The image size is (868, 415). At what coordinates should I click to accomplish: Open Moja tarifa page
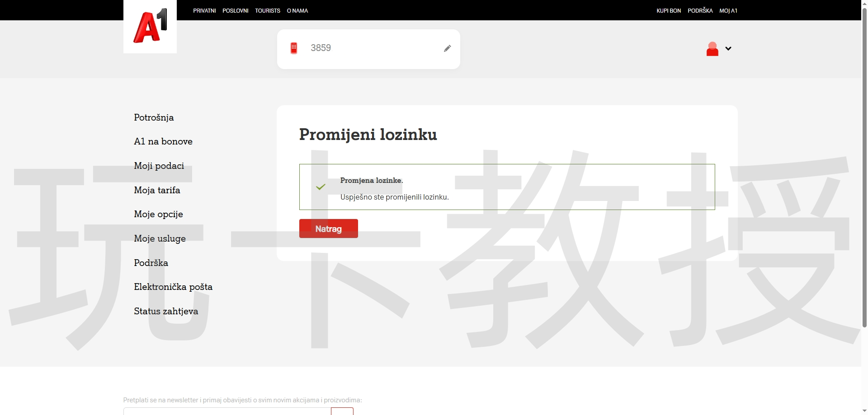[157, 190]
